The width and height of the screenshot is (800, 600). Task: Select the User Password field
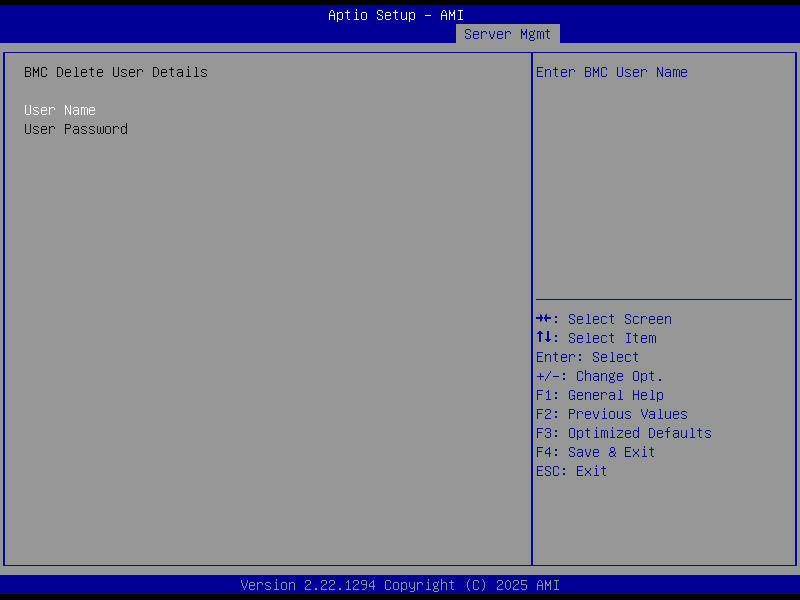(x=75, y=129)
